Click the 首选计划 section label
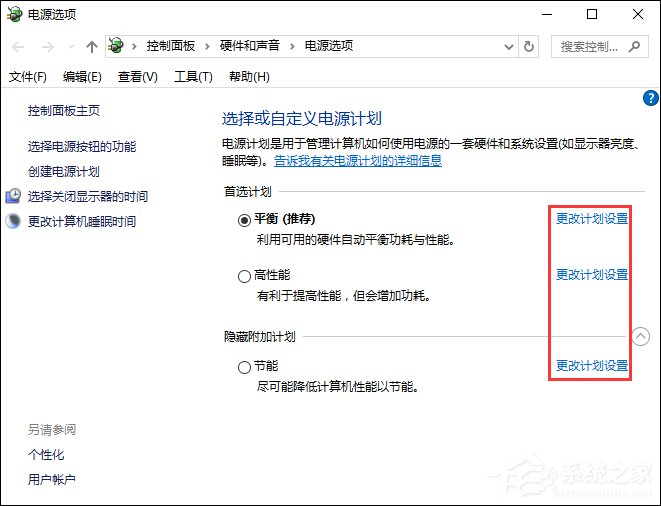Viewport: 661px width, 506px height. point(248,192)
